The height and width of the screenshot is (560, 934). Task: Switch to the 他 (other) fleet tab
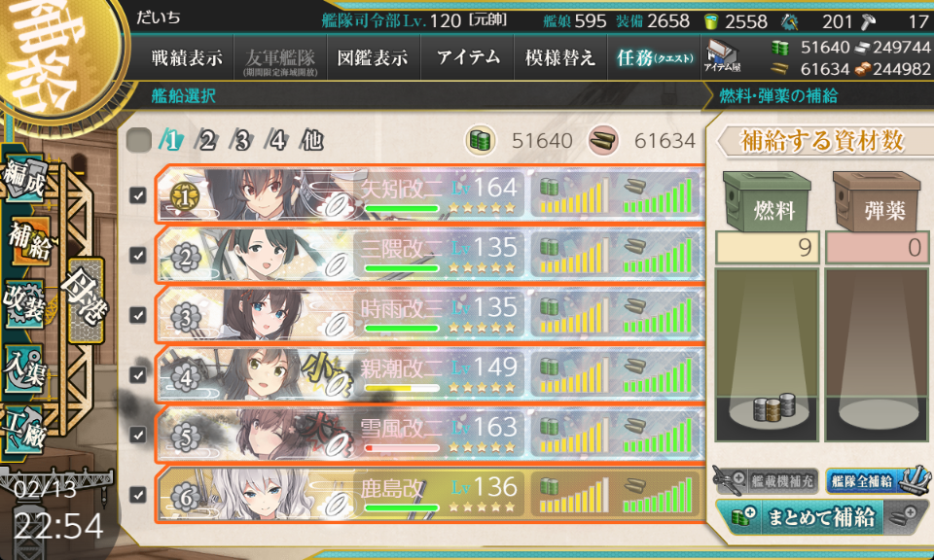click(x=312, y=141)
